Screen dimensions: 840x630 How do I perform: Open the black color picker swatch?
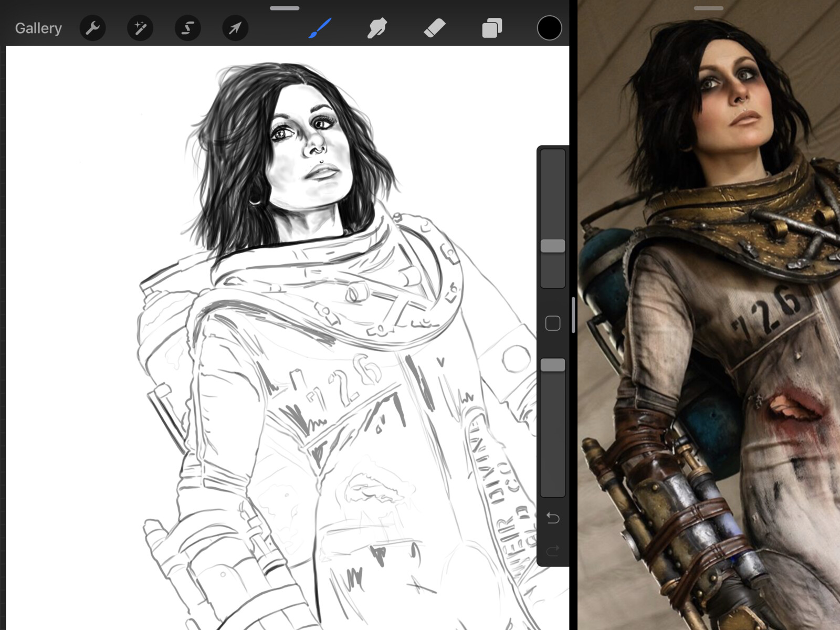pyautogui.click(x=549, y=28)
